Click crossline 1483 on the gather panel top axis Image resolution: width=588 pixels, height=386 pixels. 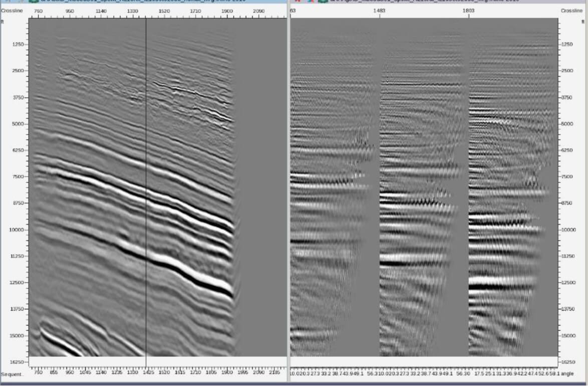[379, 11]
